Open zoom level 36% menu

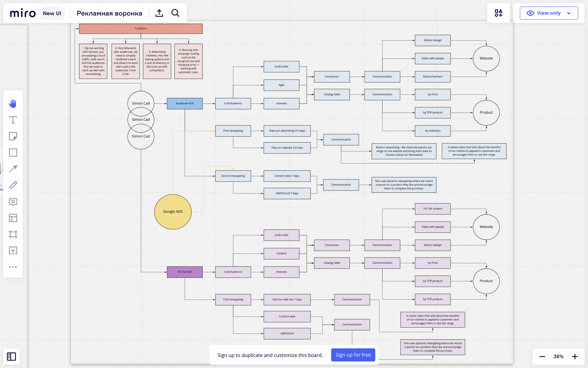pos(558,357)
